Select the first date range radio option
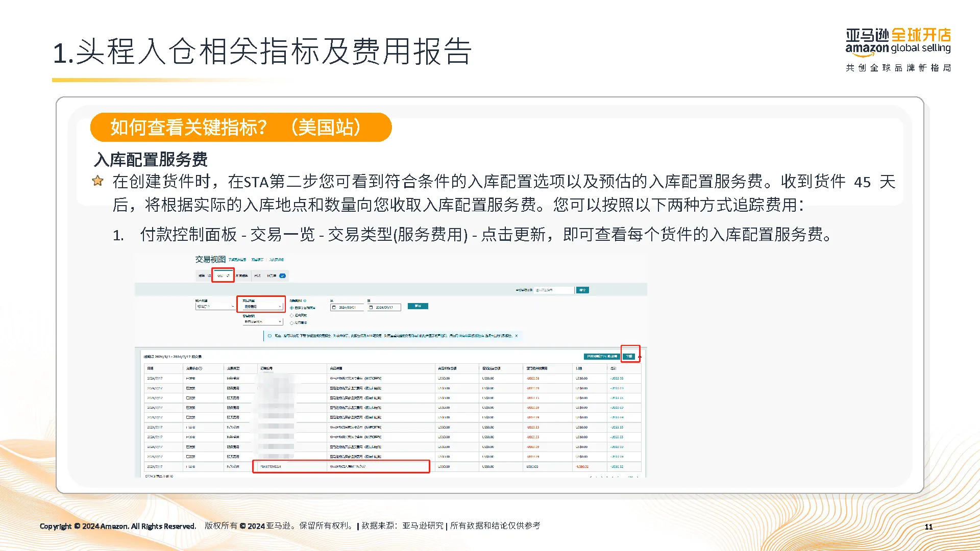Screen dimensions: 980x551 292,308
